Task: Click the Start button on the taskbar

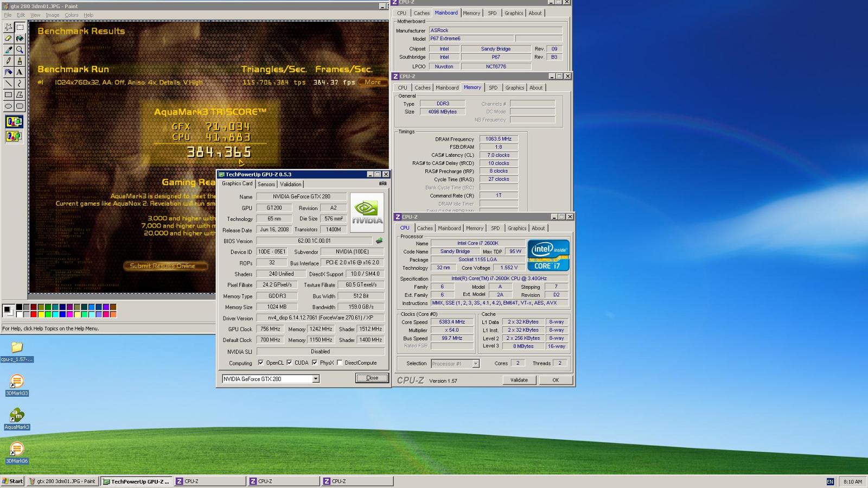Action: click(12, 481)
